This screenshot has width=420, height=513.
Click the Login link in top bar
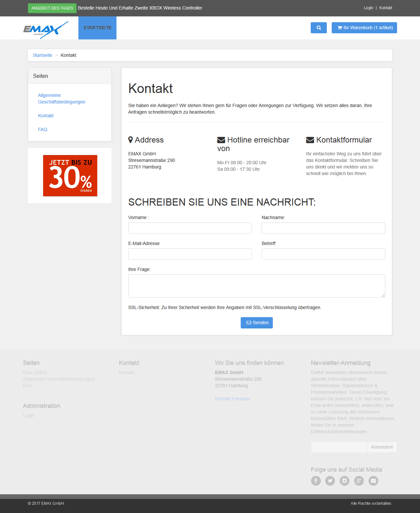(x=368, y=8)
